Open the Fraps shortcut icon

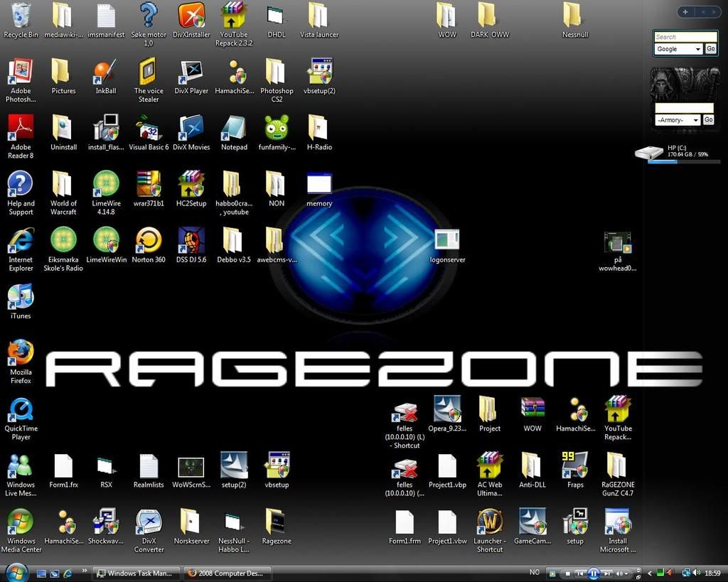575,465
